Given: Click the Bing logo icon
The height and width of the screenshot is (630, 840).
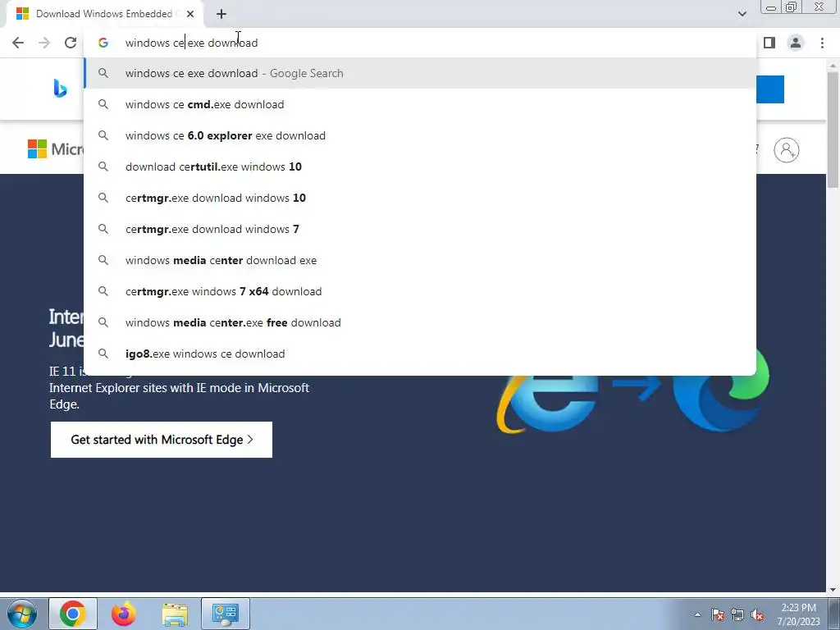Looking at the screenshot, I should (x=60, y=88).
